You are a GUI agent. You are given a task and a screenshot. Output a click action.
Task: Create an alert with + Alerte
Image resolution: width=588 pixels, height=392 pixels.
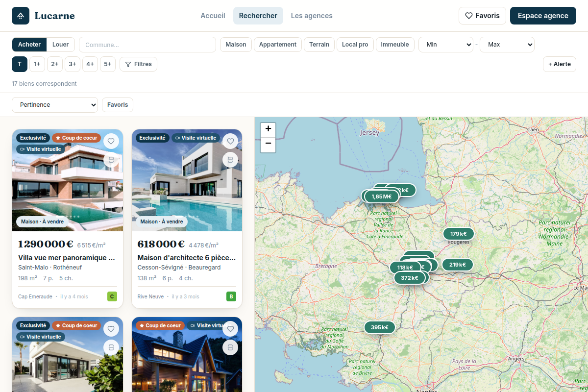(x=559, y=64)
